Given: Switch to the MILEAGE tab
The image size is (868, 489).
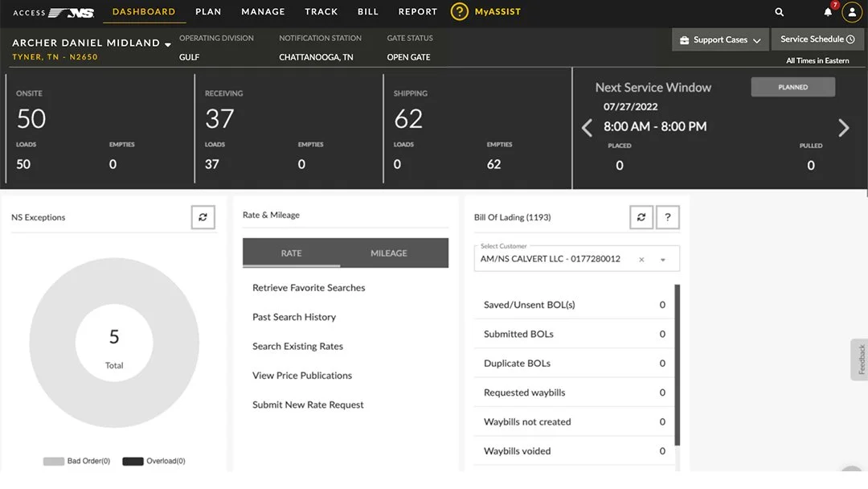Looking at the screenshot, I should pos(389,253).
